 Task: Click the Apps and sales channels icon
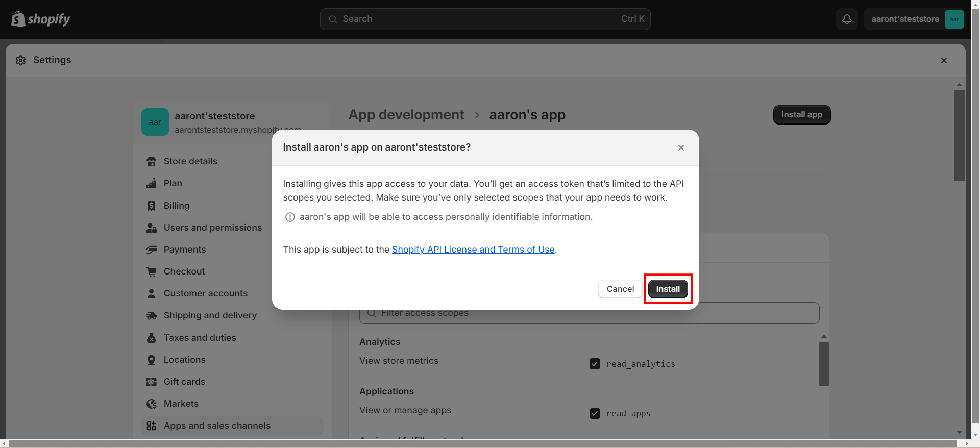click(x=152, y=426)
